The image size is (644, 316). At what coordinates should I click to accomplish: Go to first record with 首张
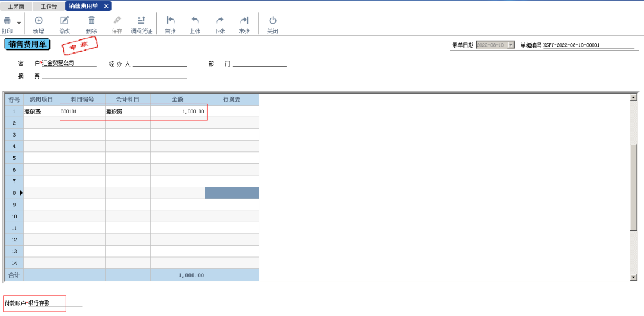tap(171, 21)
